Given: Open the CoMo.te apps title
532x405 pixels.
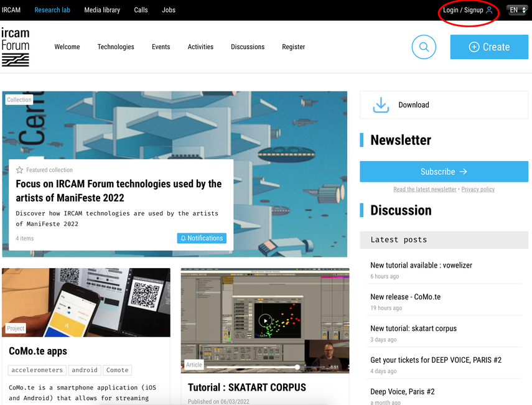Looking at the screenshot, I should (38, 351).
